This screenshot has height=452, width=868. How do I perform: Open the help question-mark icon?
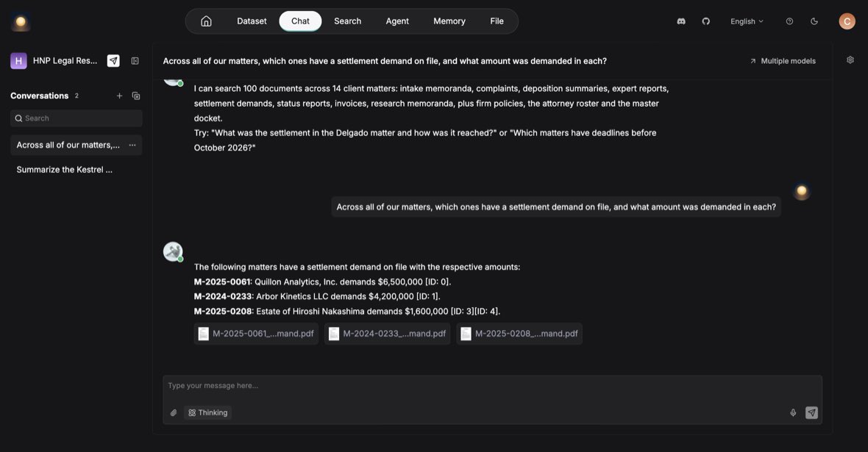[x=789, y=21]
